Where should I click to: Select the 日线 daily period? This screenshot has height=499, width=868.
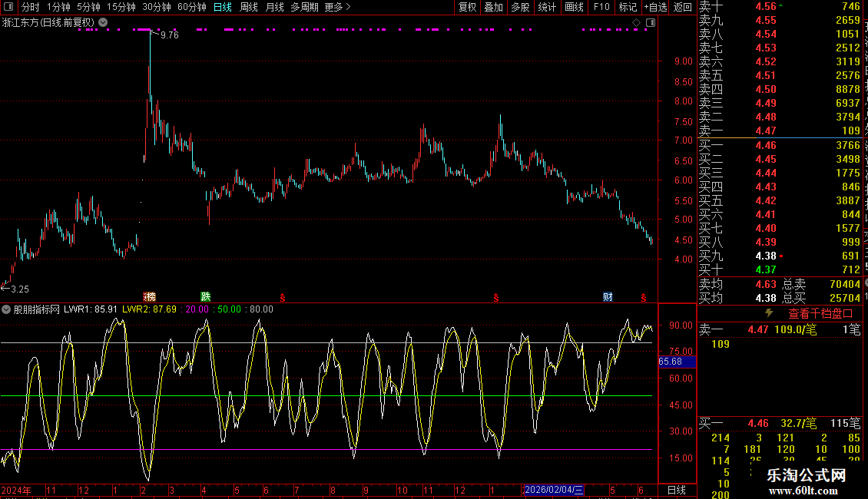click(x=223, y=7)
